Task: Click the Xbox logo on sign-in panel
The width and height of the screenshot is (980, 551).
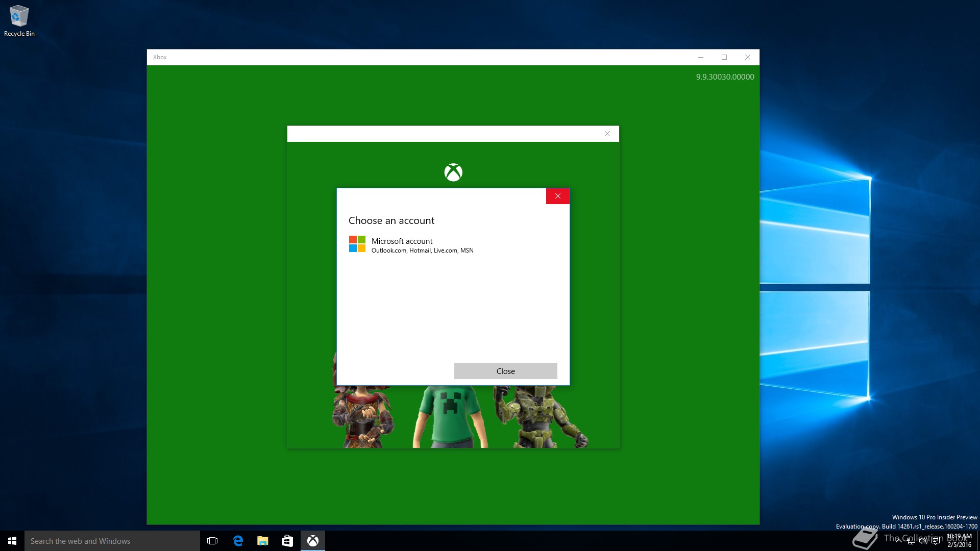Action: point(453,172)
